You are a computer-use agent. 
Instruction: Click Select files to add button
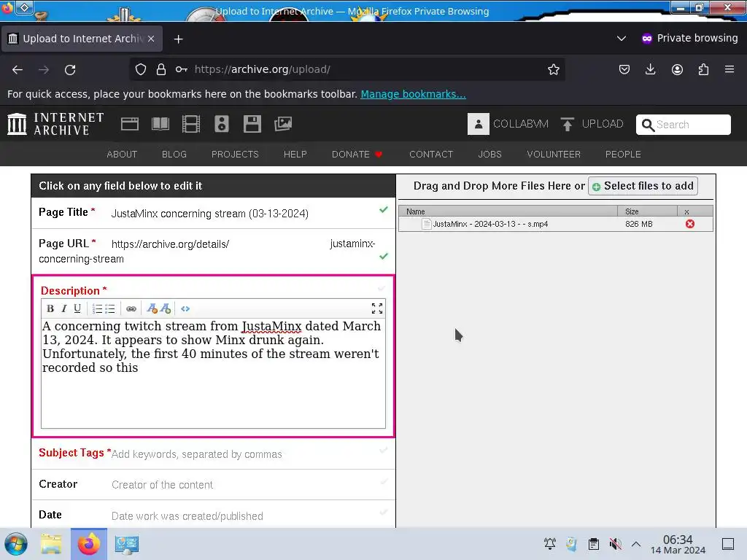click(643, 186)
